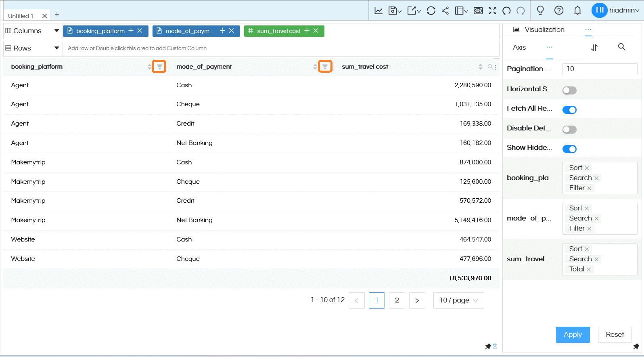Open the help question mark icon
Image resolution: width=644 pixels, height=357 pixels.
[559, 10]
